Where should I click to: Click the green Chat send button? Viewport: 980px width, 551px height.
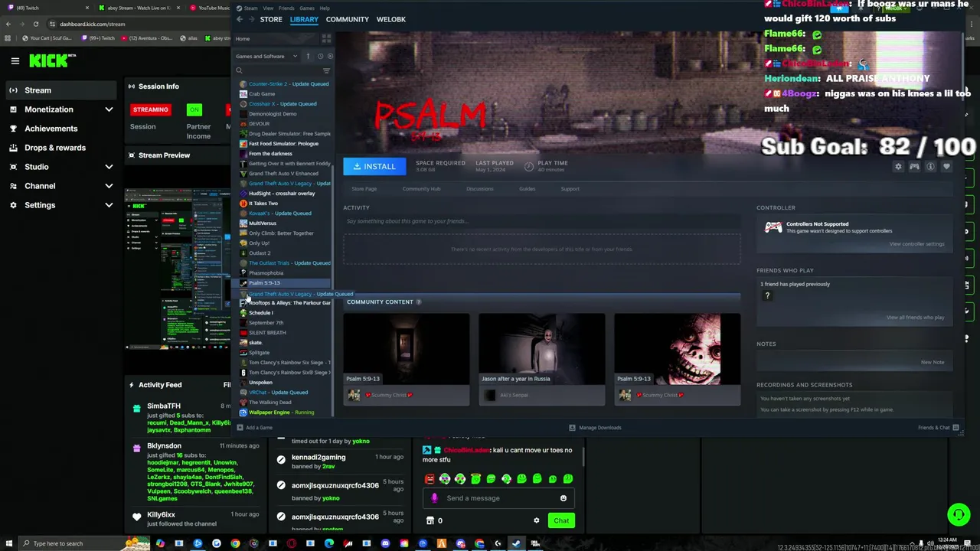(x=561, y=520)
